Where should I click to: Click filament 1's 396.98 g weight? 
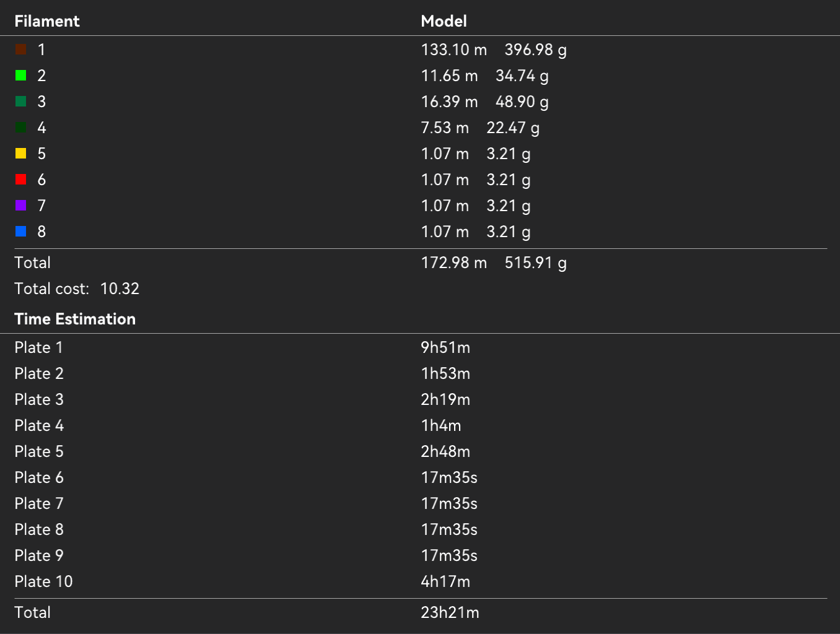pos(535,50)
